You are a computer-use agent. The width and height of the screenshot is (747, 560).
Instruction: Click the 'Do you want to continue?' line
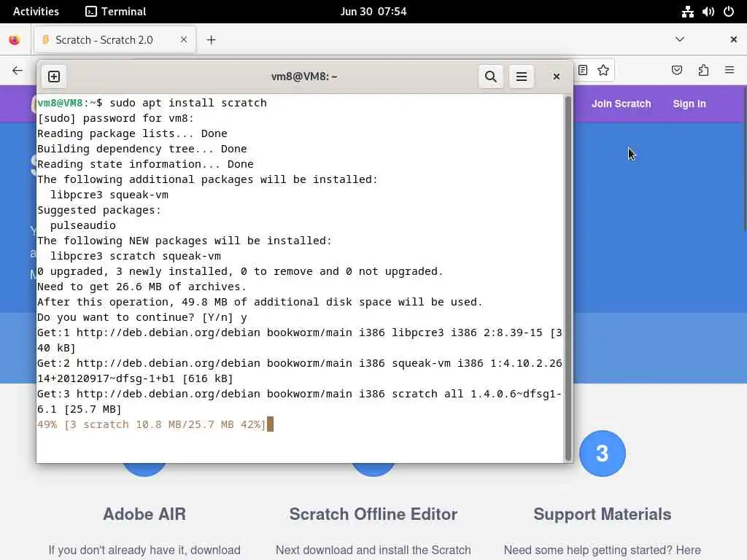142,317
